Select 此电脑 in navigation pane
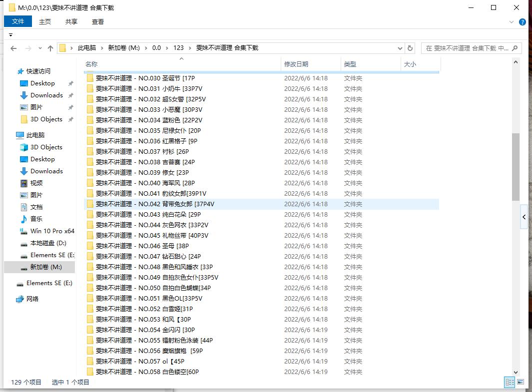532x392 pixels. pos(35,135)
